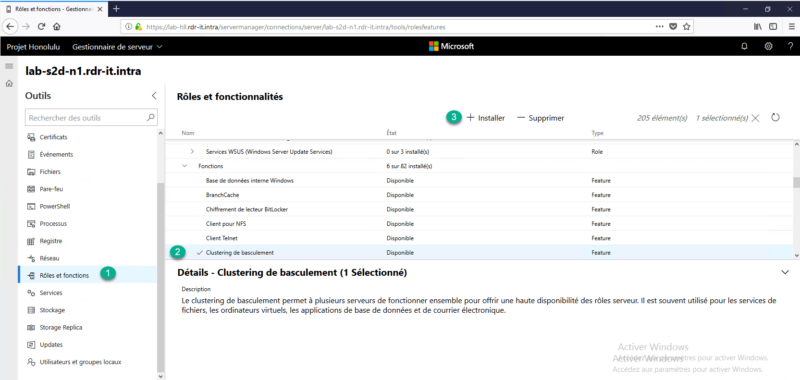
Task: Open the PowerShell tool icon
Action: point(30,207)
